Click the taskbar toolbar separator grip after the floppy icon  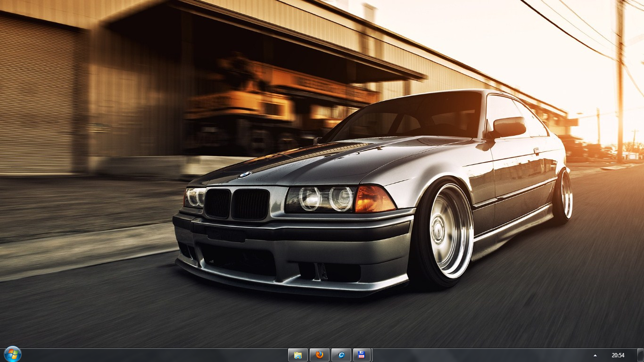click(x=372, y=355)
